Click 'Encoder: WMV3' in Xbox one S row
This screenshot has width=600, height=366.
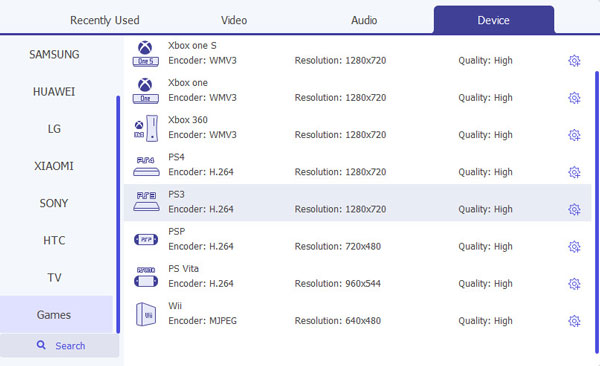pos(202,60)
